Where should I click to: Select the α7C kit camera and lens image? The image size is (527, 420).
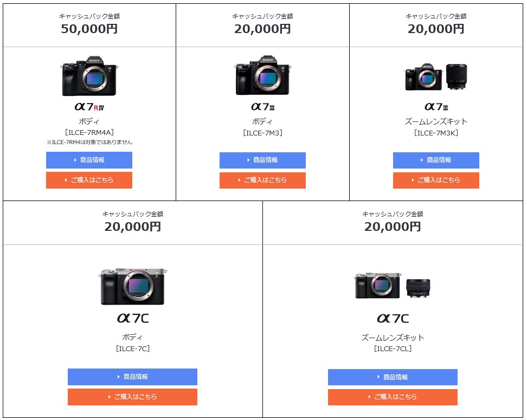coord(393,285)
